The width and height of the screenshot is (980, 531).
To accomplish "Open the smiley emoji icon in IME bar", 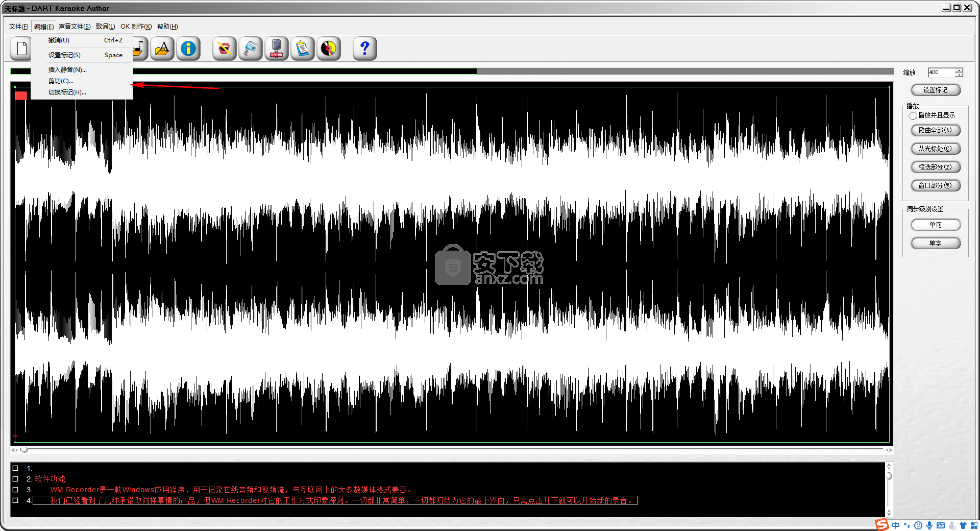I will click(918, 525).
